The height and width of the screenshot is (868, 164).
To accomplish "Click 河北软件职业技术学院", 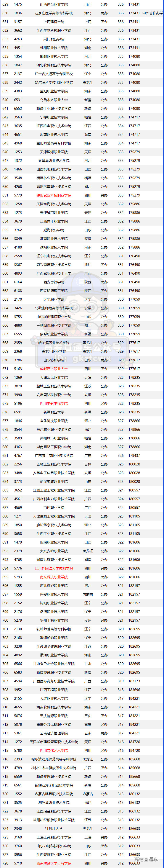I will [x=54, y=65].
